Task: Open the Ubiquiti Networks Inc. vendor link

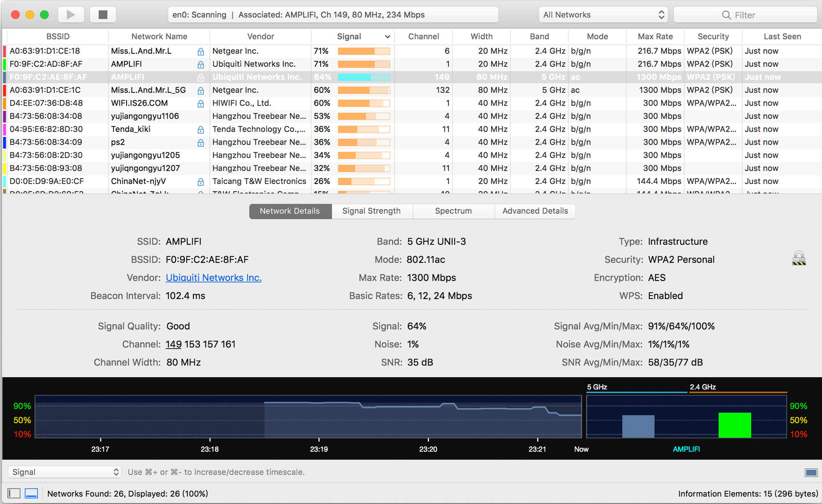Action: pos(213,278)
